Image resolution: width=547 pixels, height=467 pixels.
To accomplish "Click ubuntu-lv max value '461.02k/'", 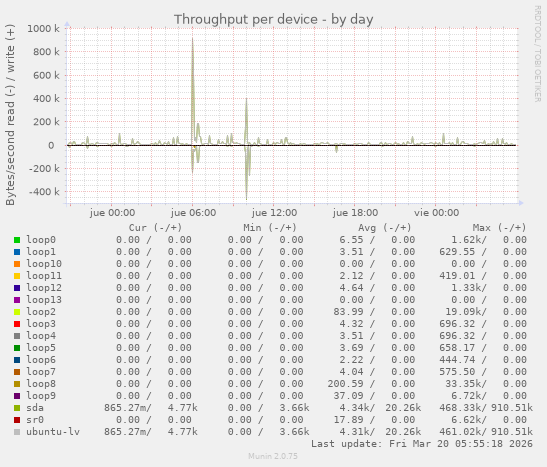I will pyautogui.click(x=463, y=432).
